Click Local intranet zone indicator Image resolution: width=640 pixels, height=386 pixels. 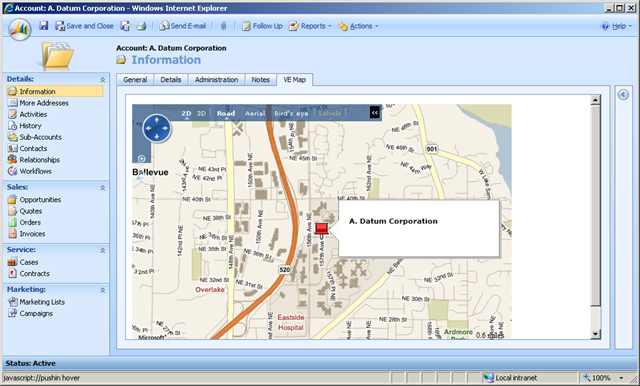510,378
